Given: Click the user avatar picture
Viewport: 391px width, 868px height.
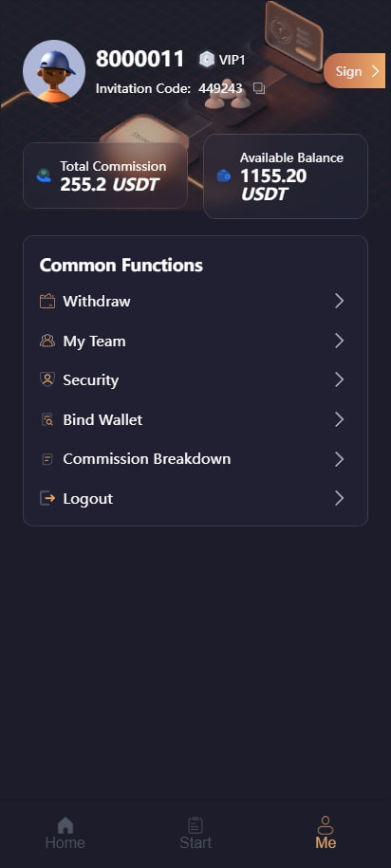Looking at the screenshot, I should tap(54, 71).
